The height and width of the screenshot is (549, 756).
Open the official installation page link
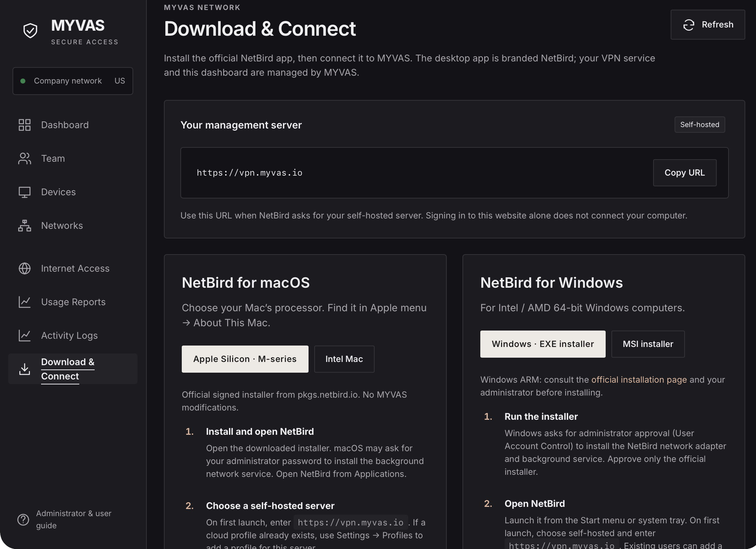[639, 379]
